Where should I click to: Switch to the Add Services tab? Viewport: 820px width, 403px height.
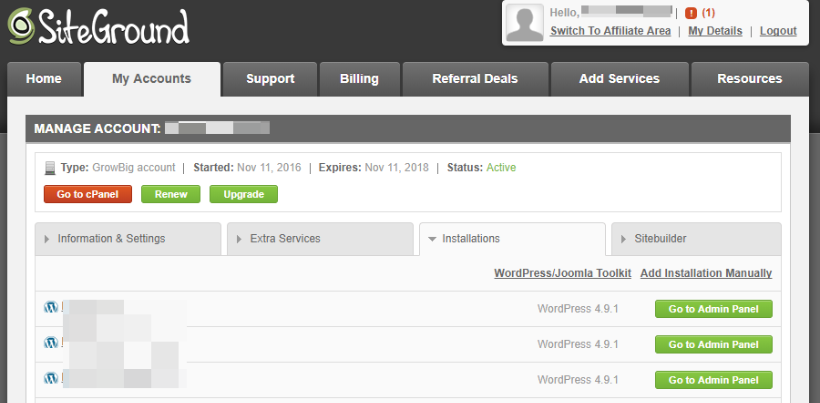point(619,79)
